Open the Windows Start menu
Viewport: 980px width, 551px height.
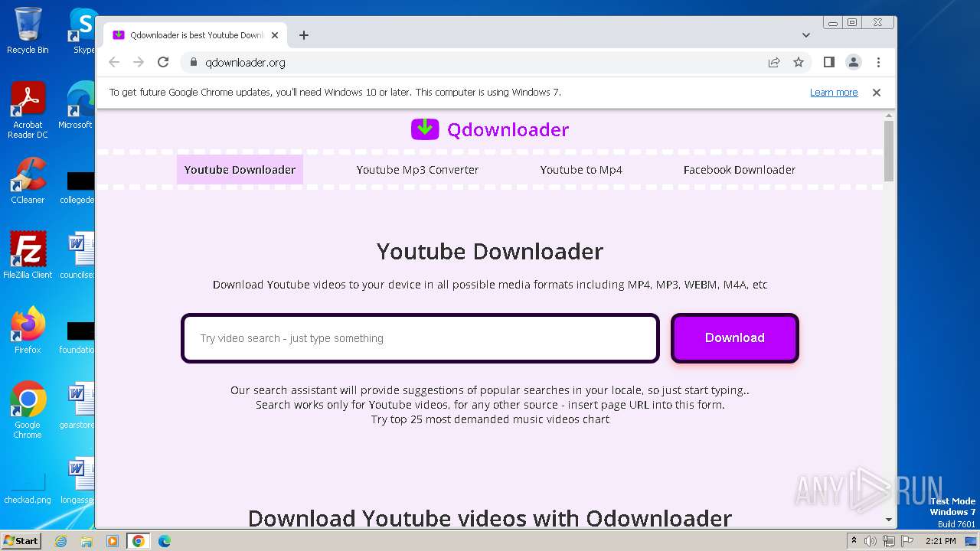(x=21, y=540)
